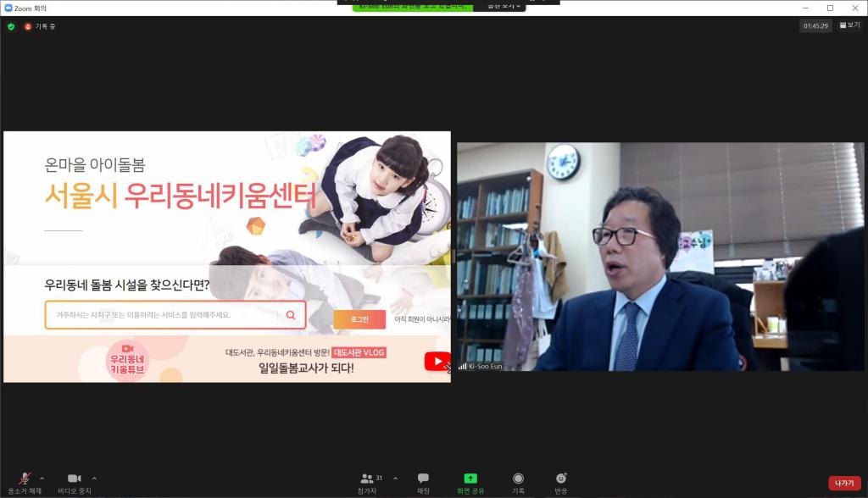Viewport: 868px width, 498px height.
Task: Open audio options arrow beside 음소거 해제
Action: (x=42, y=479)
